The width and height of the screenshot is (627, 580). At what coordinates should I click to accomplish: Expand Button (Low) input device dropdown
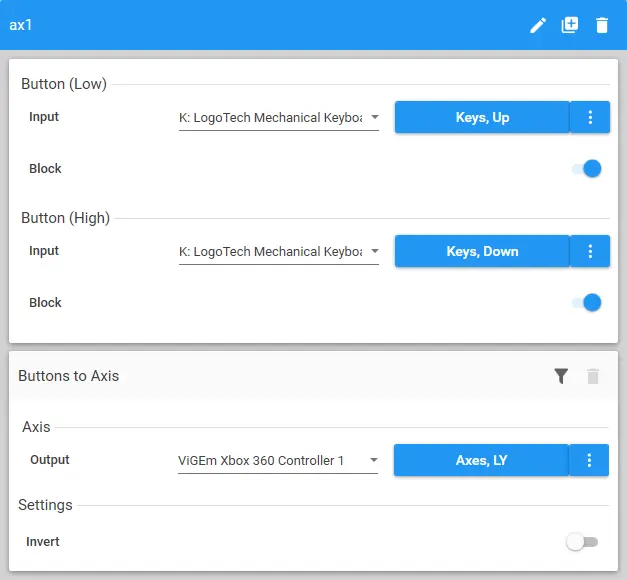coord(278,118)
